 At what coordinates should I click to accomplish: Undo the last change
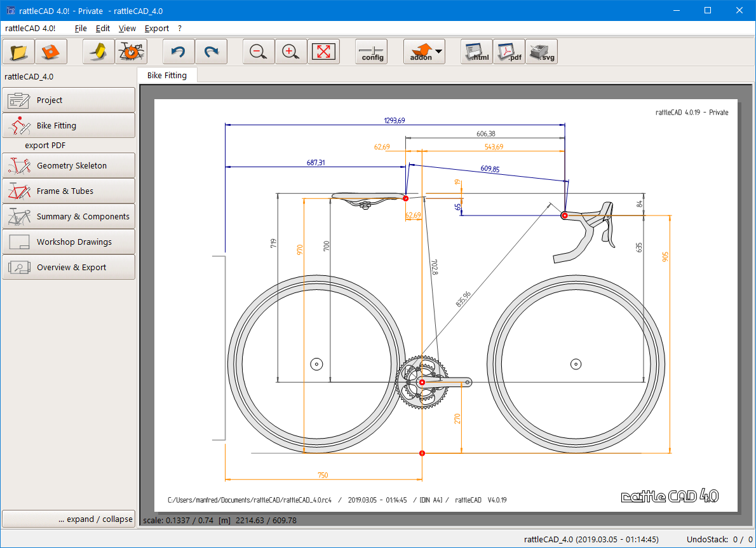[179, 51]
